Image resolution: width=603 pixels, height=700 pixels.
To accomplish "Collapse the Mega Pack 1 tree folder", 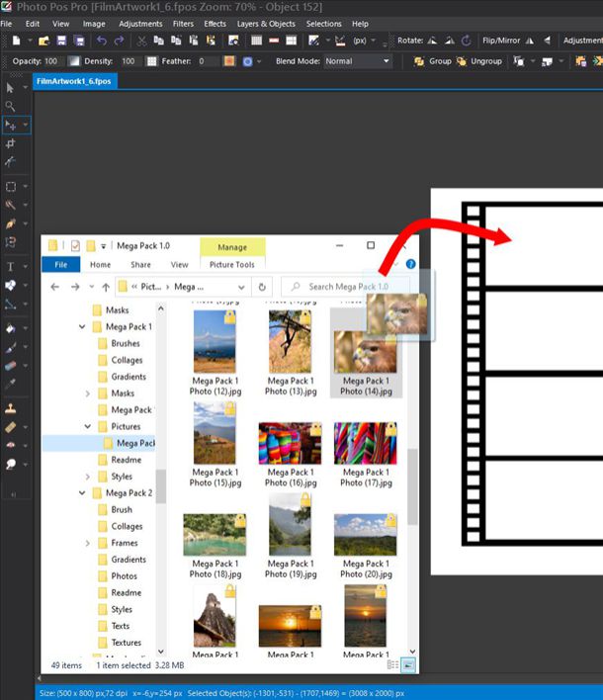I will pyautogui.click(x=82, y=327).
